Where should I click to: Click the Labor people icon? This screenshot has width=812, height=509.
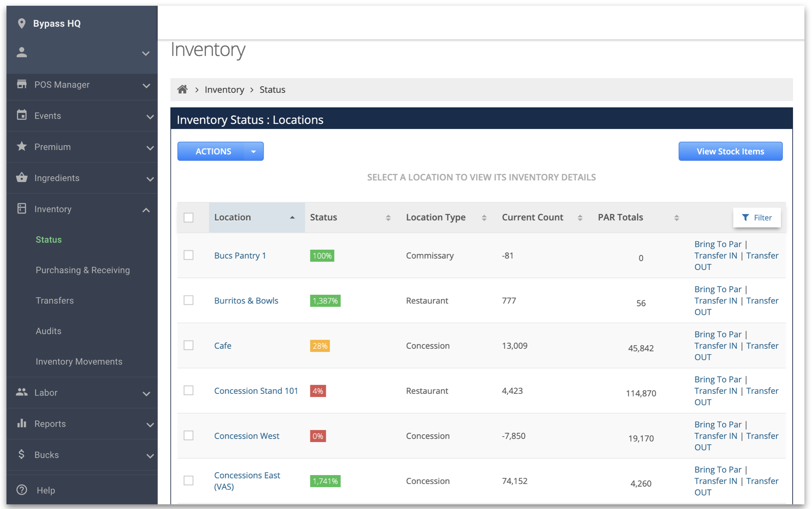pos(22,392)
